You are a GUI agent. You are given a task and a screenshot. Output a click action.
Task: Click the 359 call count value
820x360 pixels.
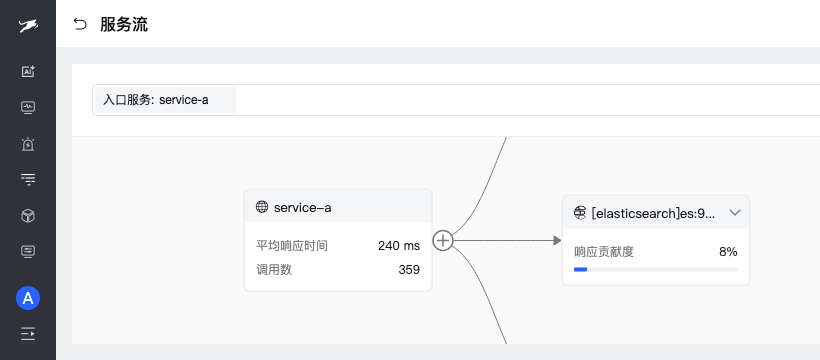[409, 269]
